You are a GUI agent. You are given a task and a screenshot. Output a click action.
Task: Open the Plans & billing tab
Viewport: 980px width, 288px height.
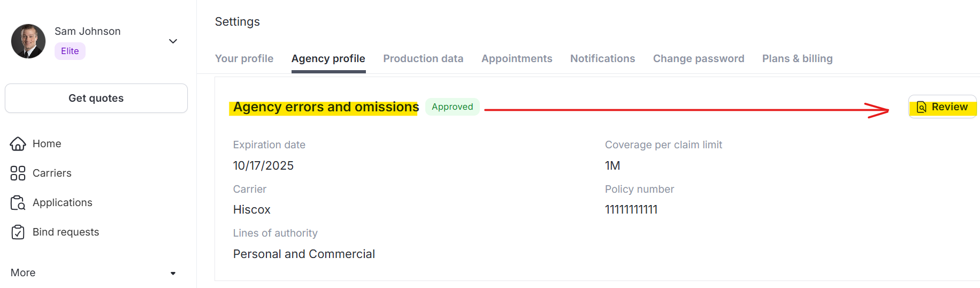797,58
